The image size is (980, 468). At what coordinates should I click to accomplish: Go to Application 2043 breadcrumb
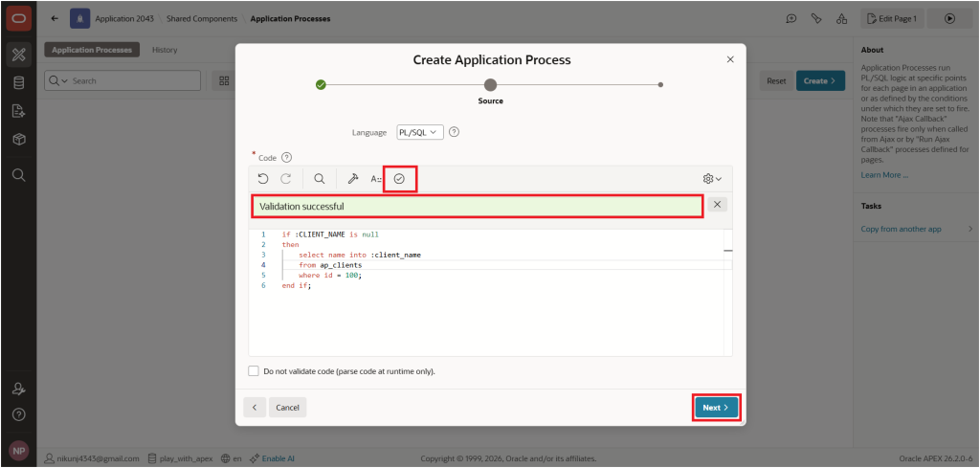(124, 19)
